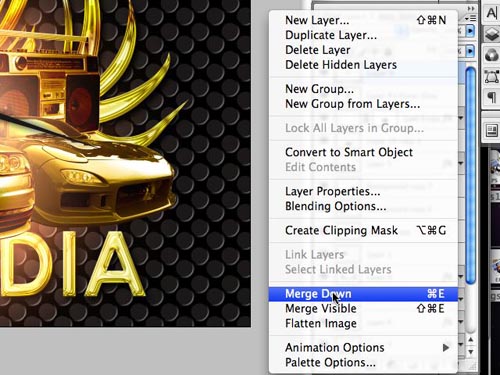Open the Fill slider popup arrow

[x=470, y=51]
